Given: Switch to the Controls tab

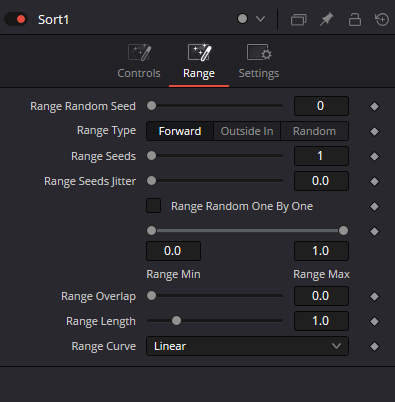Looking at the screenshot, I should [x=139, y=61].
